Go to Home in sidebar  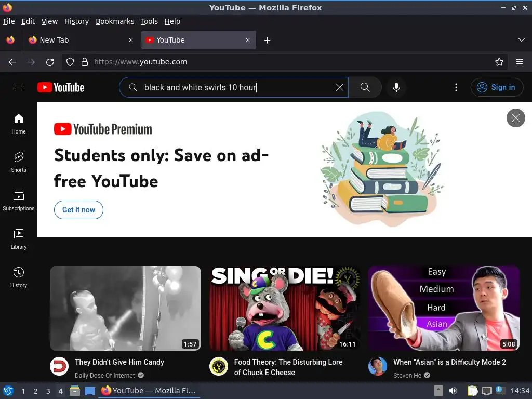point(19,124)
